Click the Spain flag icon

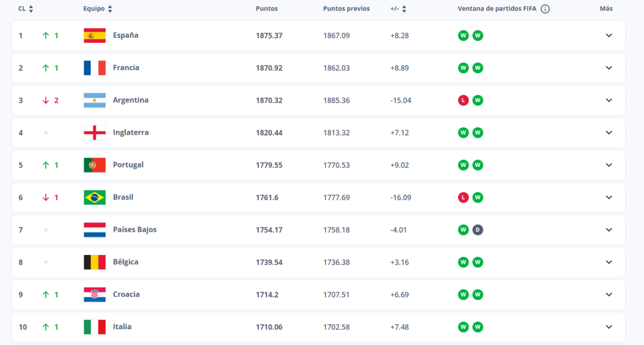click(94, 36)
